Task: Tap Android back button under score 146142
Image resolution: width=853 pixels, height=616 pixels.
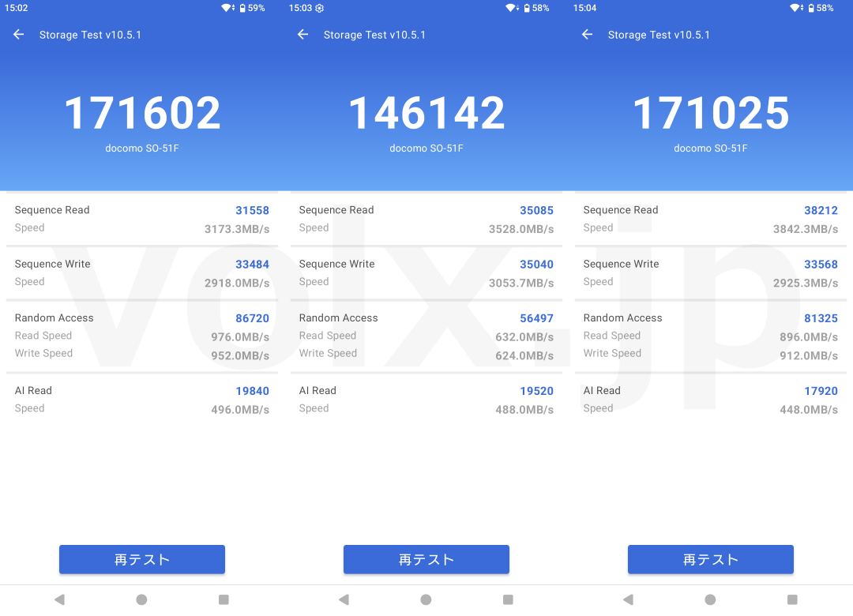Action: (344, 599)
